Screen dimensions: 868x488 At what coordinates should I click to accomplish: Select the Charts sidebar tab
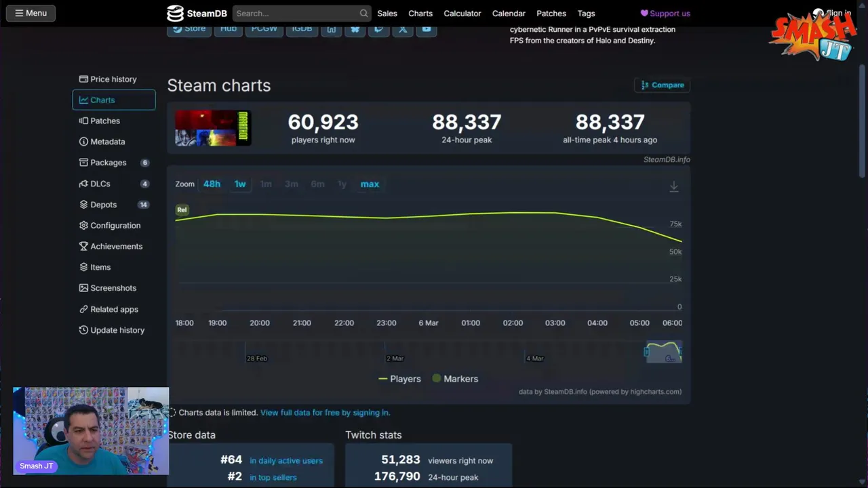(x=114, y=100)
